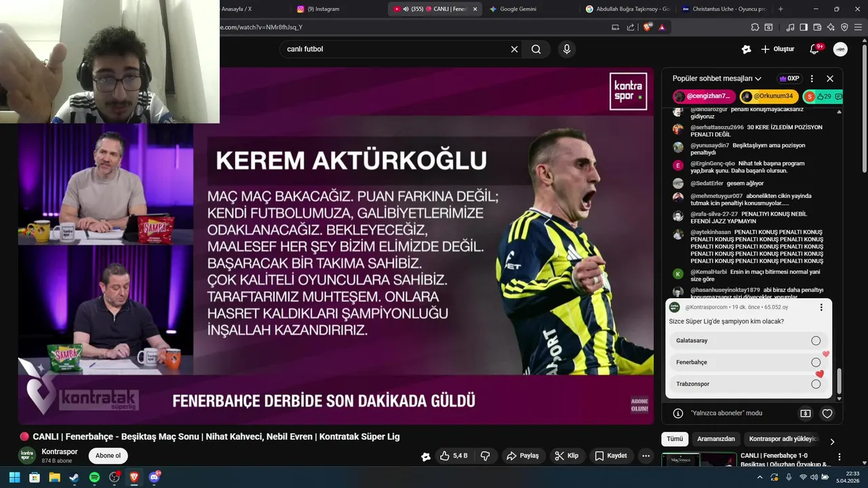Close the live chat panel
This screenshot has height=488, width=868.
829,79
